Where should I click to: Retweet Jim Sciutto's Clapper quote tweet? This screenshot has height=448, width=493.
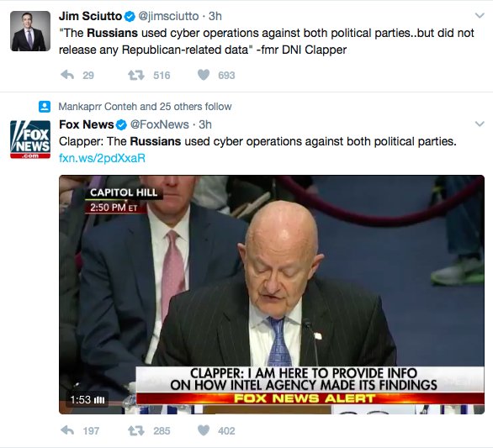pyautogui.click(x=136, y=75)
